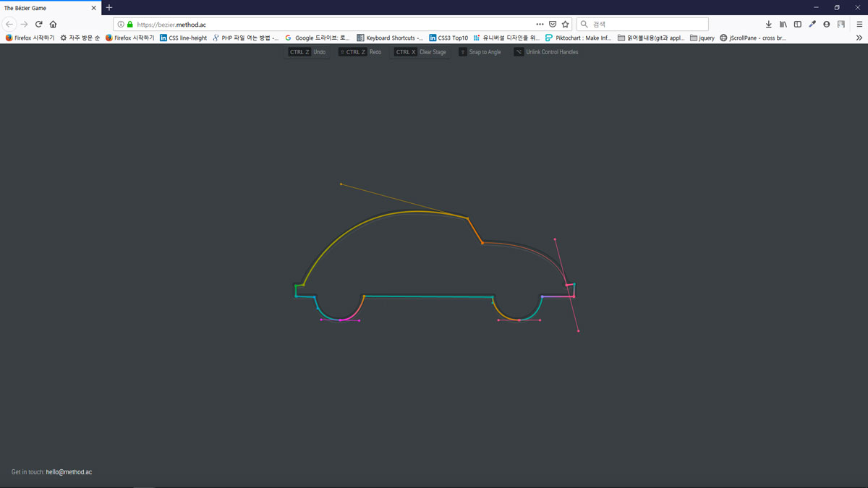The height and width of the screenshot is (488, 868).
Task: Open the Firefox account avatar icon
Action: [x=826, y=24]
